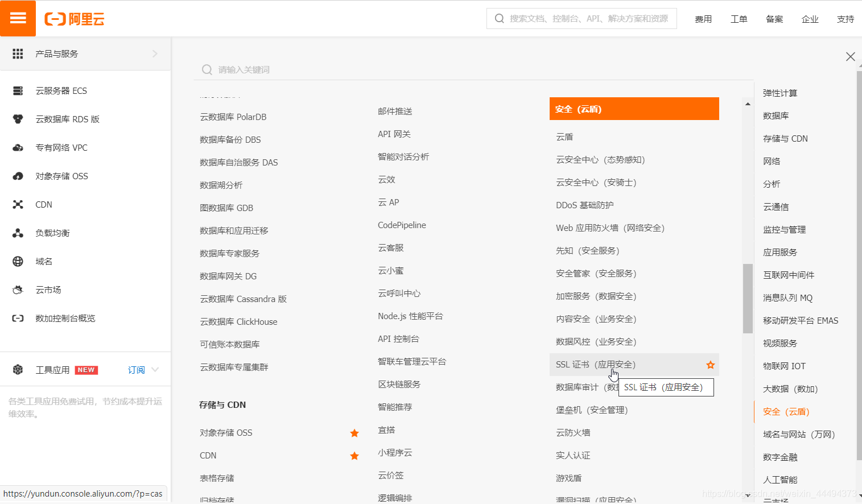Open 堡垒机 (安全管理) link

tap(592, 410)
